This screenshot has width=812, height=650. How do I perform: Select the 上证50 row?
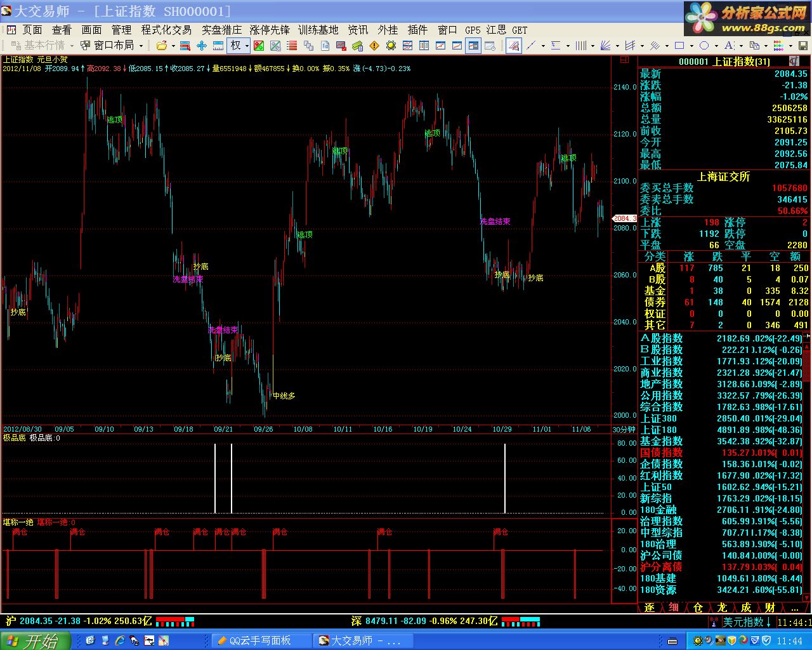coord(722,487)
